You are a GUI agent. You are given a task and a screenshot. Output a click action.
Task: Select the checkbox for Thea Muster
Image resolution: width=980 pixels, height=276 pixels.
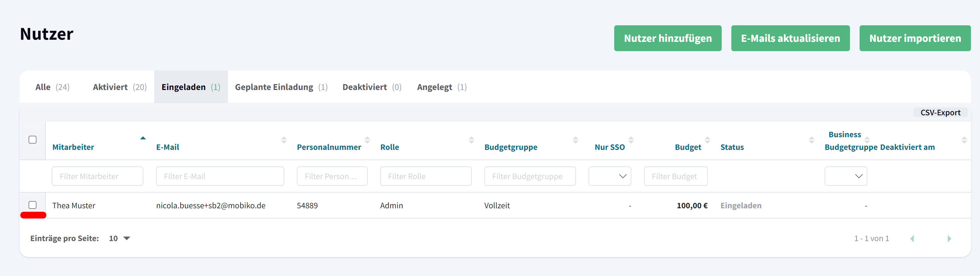(x=33, y=205)
